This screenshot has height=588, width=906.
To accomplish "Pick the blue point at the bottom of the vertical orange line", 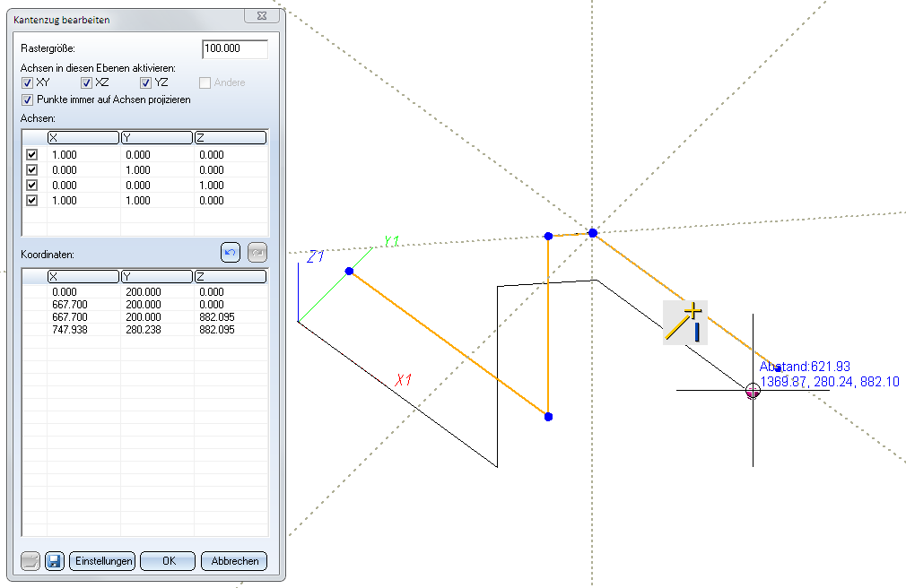I will [x=548, y=417].
